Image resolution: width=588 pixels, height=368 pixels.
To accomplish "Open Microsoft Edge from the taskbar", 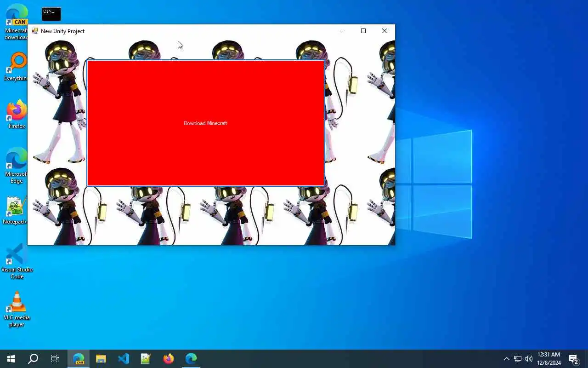I will pyautogui.click(x=191, y=359).
